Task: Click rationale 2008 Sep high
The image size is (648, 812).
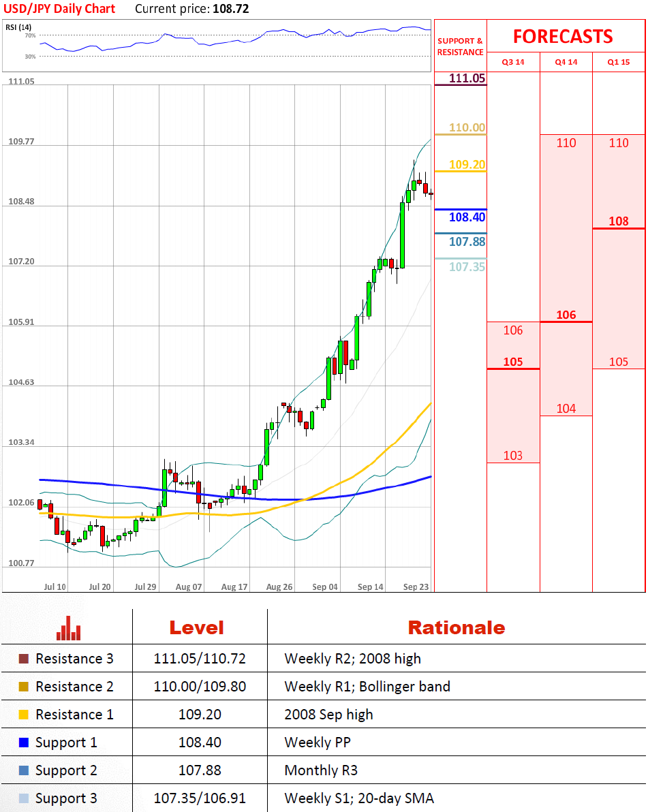Action: click(x=328, y=715)
